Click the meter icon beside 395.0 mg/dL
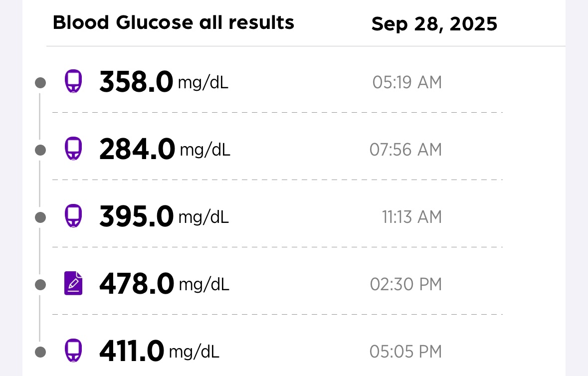 point(73,216)
